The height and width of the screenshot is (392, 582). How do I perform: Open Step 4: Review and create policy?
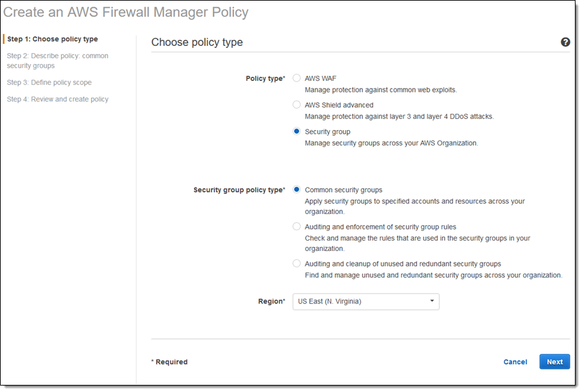point(58,100)
